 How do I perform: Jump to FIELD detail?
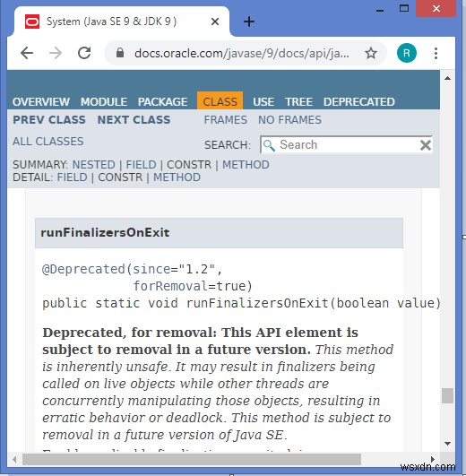(73, 177)
